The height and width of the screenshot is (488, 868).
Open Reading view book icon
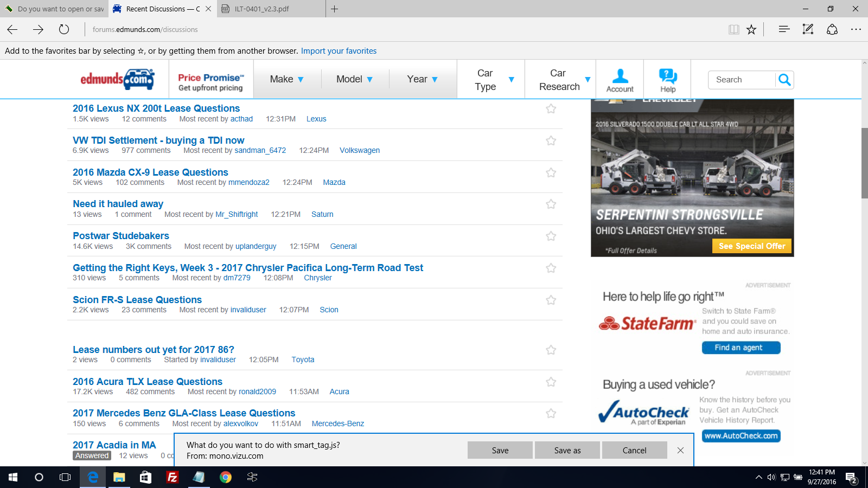click(x=733, y=29)
